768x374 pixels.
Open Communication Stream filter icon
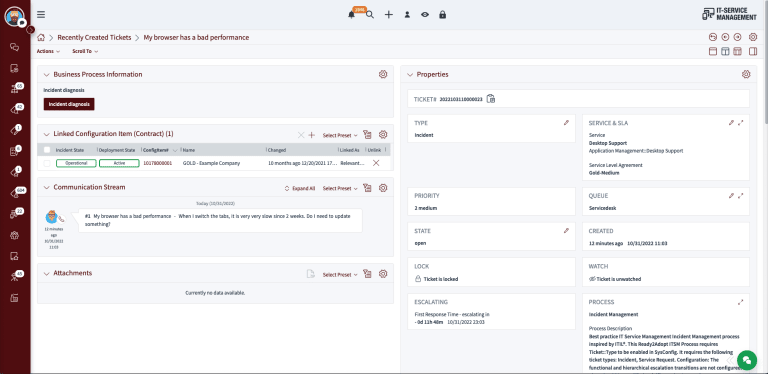click(367, 188)
